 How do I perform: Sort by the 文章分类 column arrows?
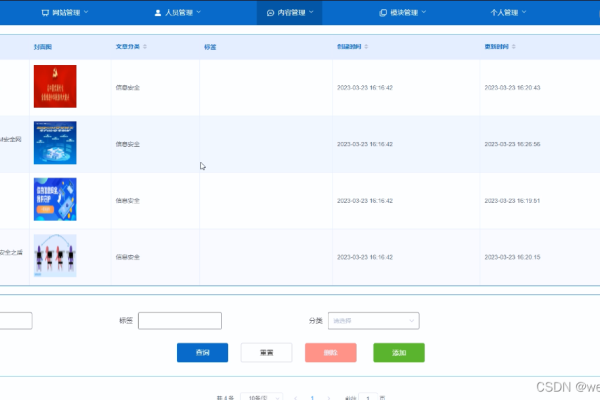point(145,47)
